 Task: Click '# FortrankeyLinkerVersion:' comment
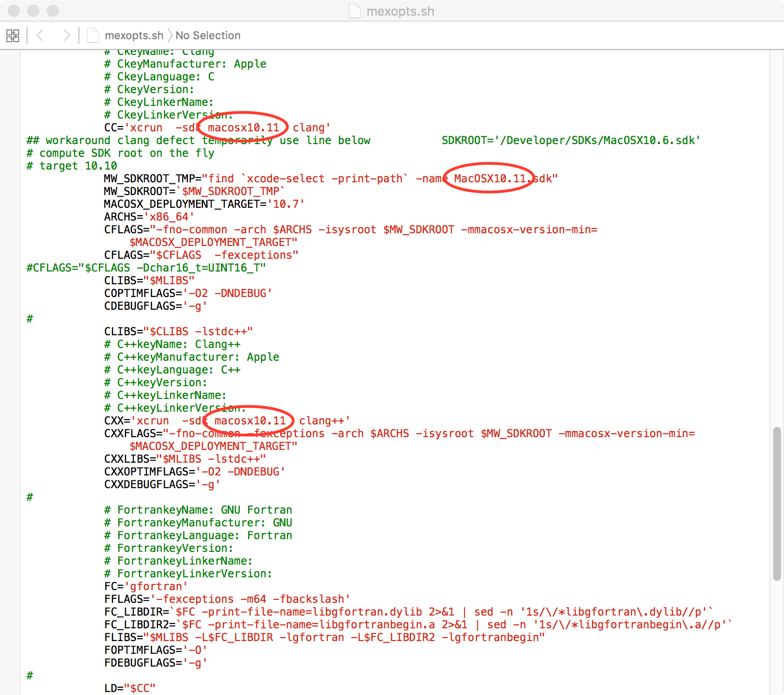coord(188,573)
